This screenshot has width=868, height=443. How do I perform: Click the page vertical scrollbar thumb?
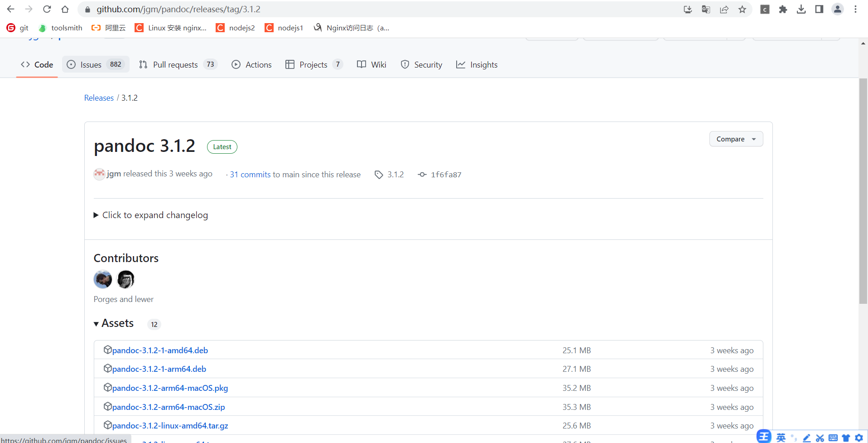point(863,190)
